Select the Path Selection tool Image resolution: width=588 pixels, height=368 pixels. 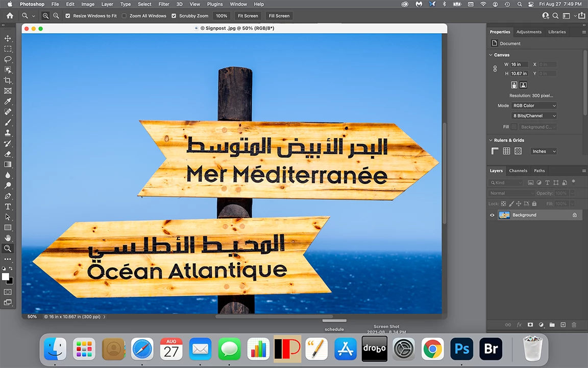click(8, 217)
